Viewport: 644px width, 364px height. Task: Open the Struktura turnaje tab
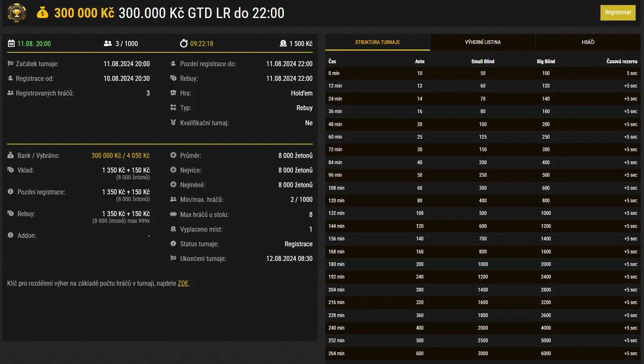[377, 42]
